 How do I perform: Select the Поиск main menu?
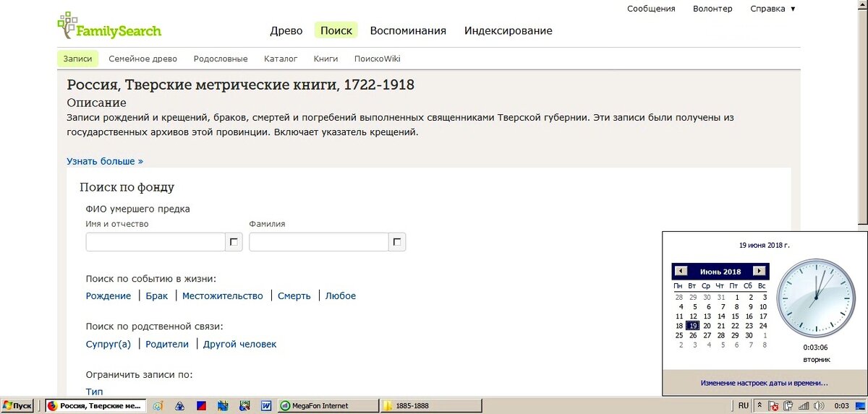coord(336,31)
